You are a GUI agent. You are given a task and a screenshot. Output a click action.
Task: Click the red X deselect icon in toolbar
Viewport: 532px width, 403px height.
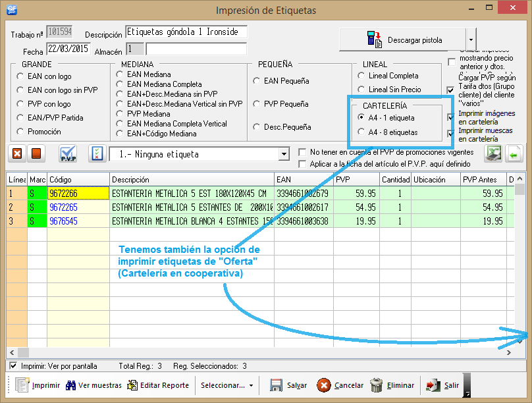pyautogui.click(x=17, y=154)
